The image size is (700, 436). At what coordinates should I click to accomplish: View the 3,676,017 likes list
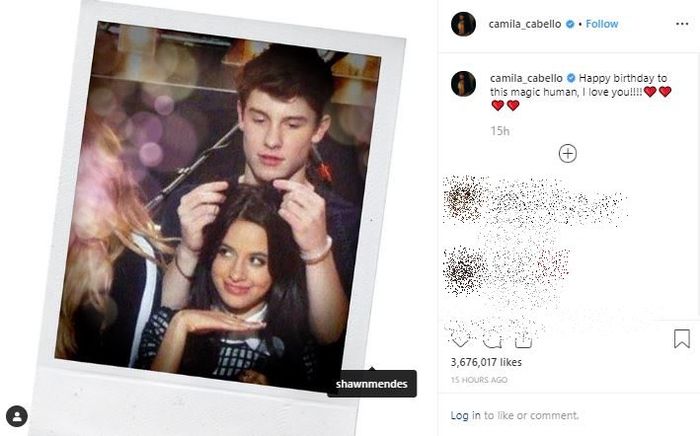tap(486, 362)
